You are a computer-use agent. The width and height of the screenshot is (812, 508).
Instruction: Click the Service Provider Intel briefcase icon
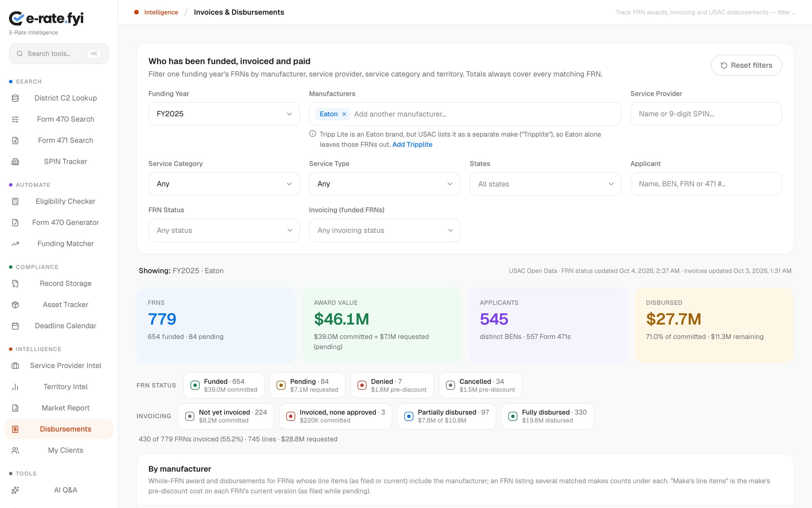[x=15, y=366]
